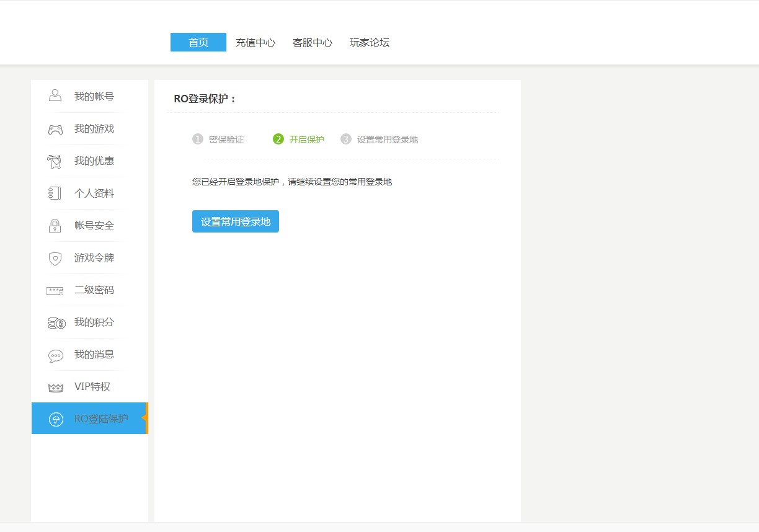The width and height of the screenshot is (759, 532).
Task: Select 我的游戏 sidebar label
Action: (94, 128)
